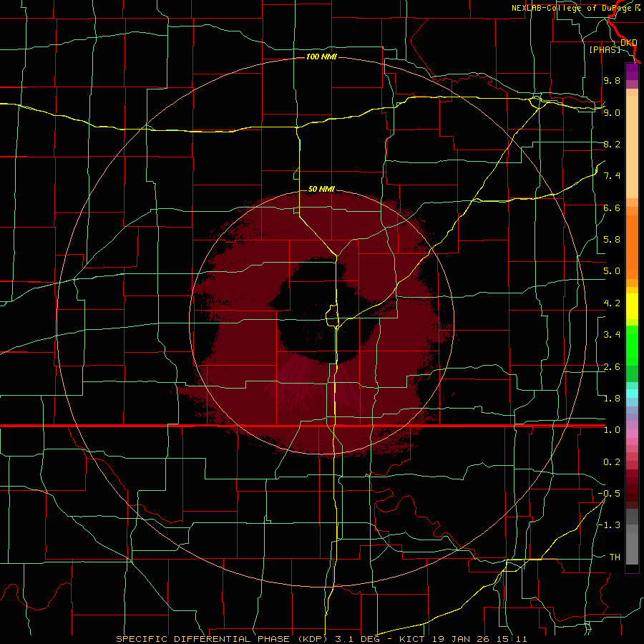Click the '100 NMI' range ring label
This screenshot has height=644, width=644.
click(x=321, y=57)
